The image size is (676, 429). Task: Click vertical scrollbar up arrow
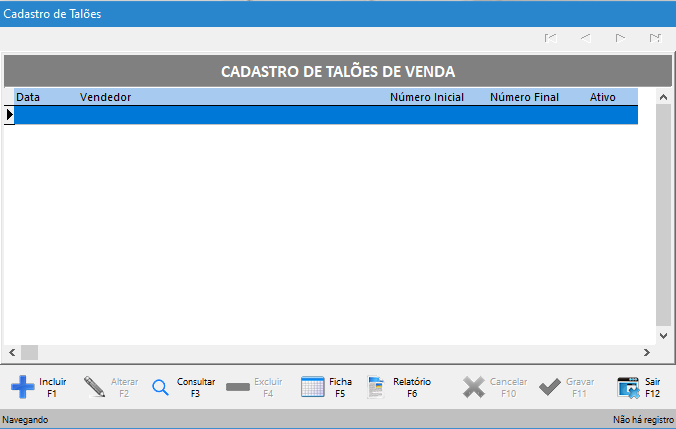(663, 97)
